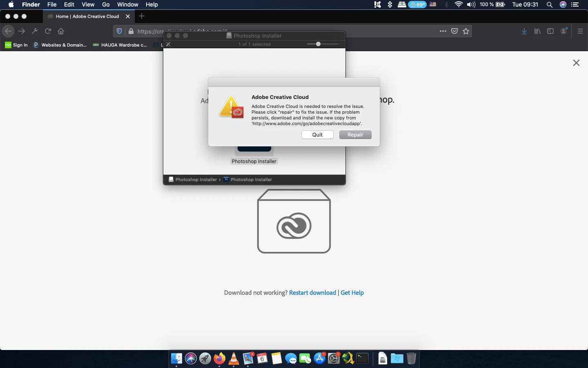Open the Firefox account icon

[564, 31]
